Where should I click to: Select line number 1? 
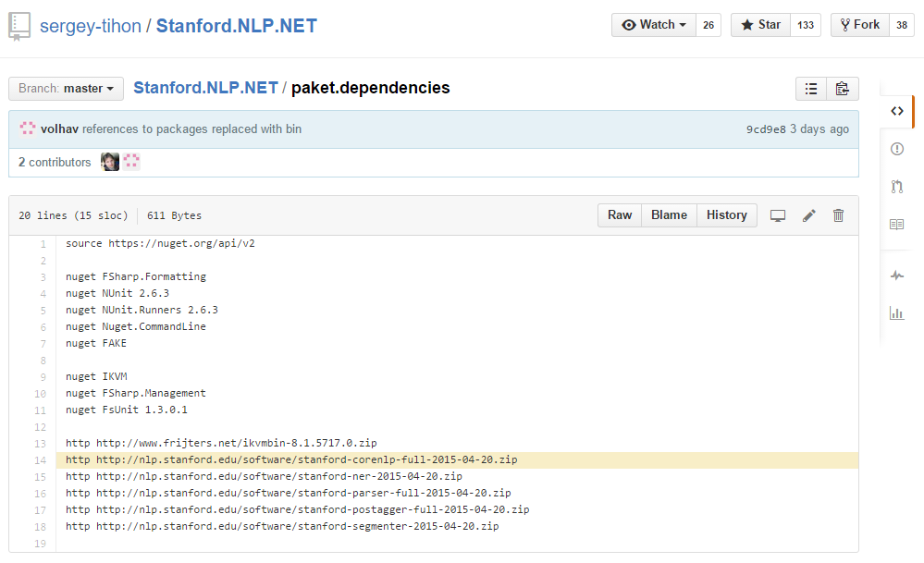(x=43, y=244)
